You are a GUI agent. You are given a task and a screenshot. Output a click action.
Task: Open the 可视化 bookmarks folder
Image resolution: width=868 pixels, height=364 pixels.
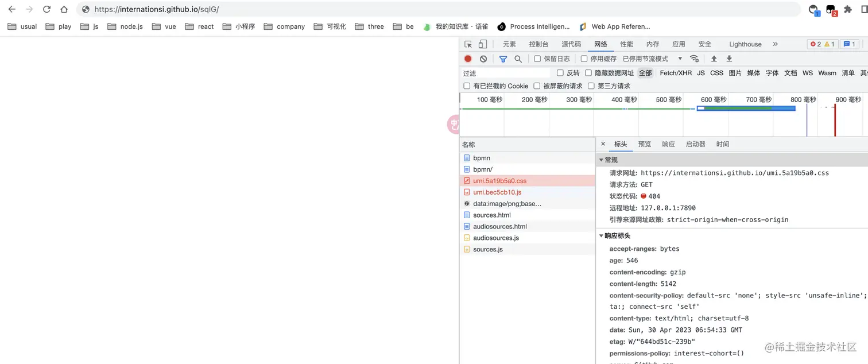coord(330,26)
